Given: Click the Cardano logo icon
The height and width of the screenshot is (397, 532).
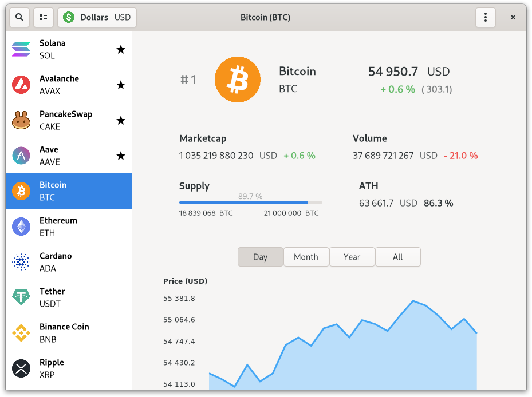Looking at the screenshot, I should tap(21, 262).
